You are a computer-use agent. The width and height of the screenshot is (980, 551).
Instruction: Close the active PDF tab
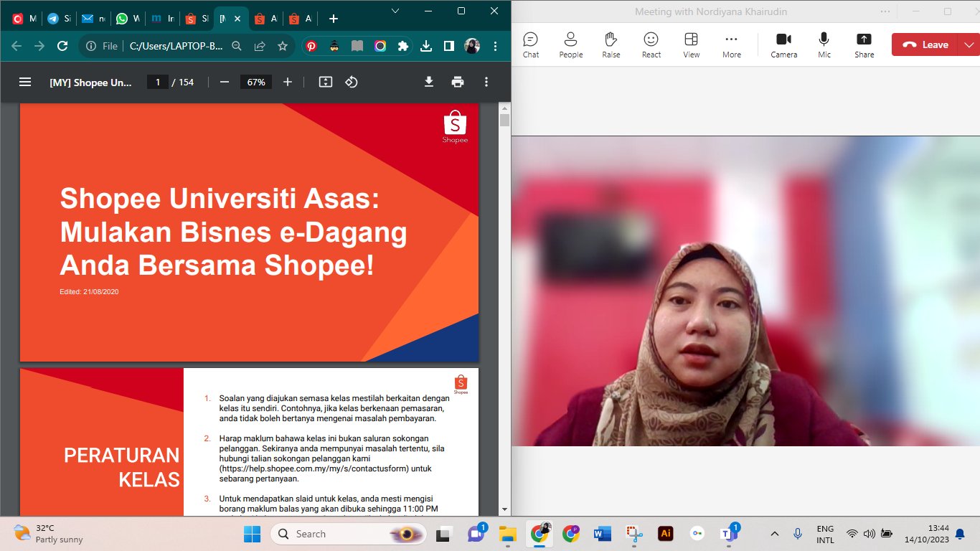237,19
